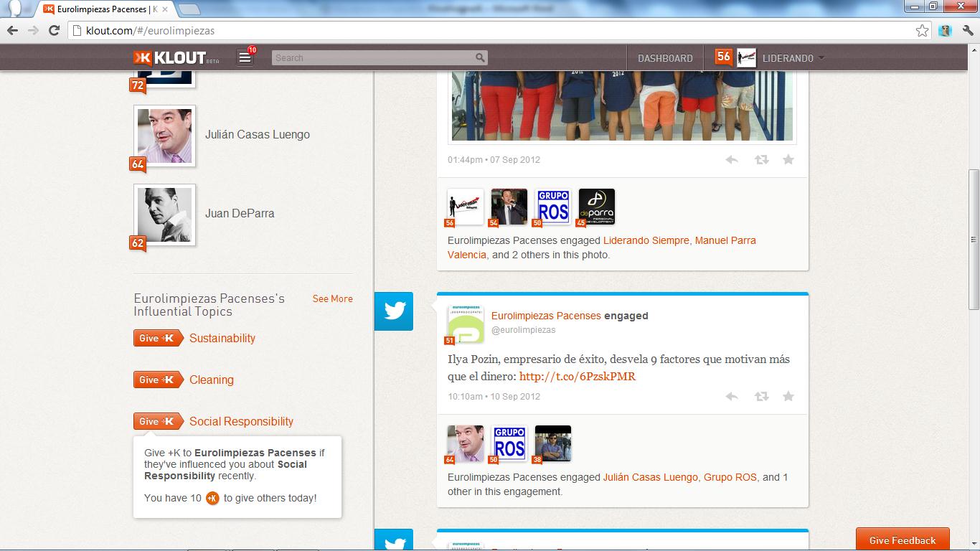Viewport: 980px width, 551px height.
Task: Click the deParra avatar with score 45
Action: tap(597, 207)
